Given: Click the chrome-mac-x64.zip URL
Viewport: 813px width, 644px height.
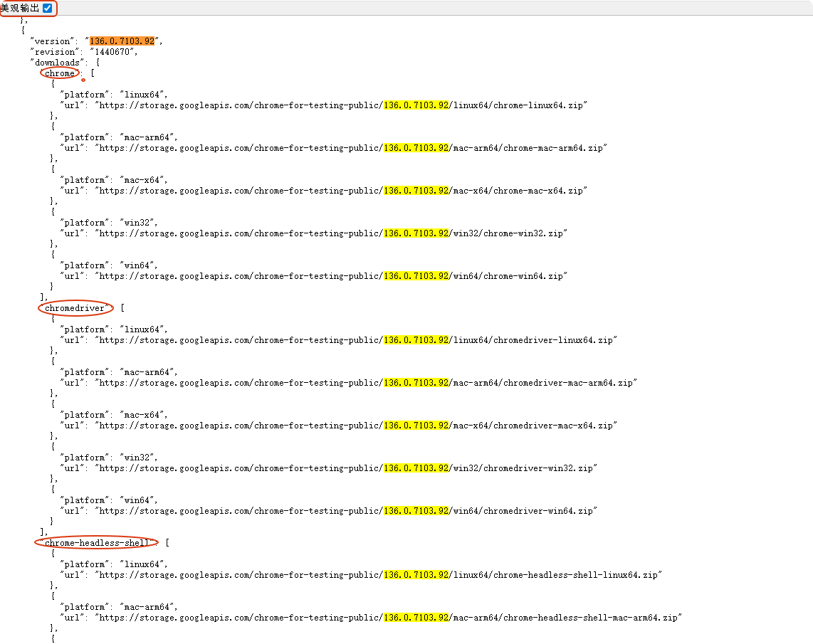Looking at the screenshot, I should coord(341,191).
